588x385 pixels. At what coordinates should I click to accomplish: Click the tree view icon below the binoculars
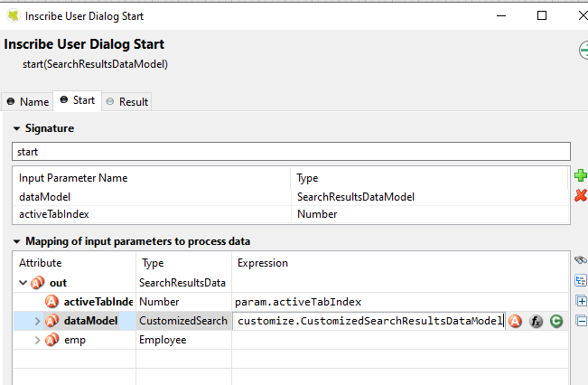(581, 280)
